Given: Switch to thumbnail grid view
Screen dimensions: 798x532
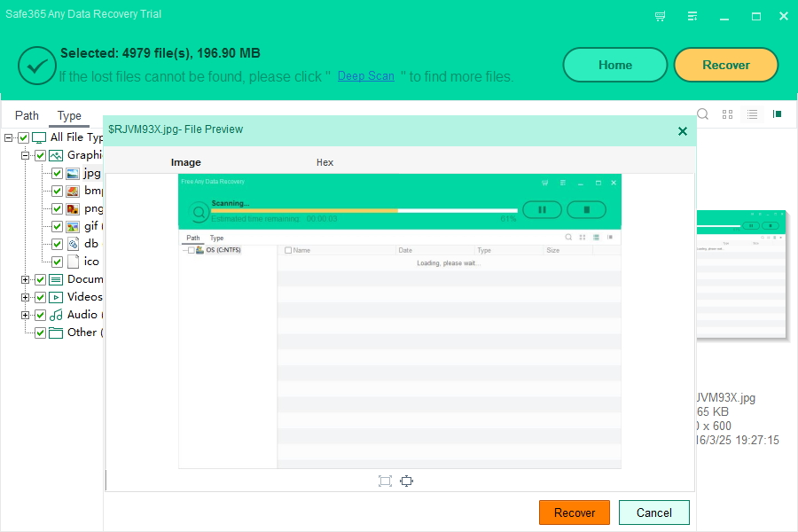Looking at the screenshot, I should coord(727,114).
